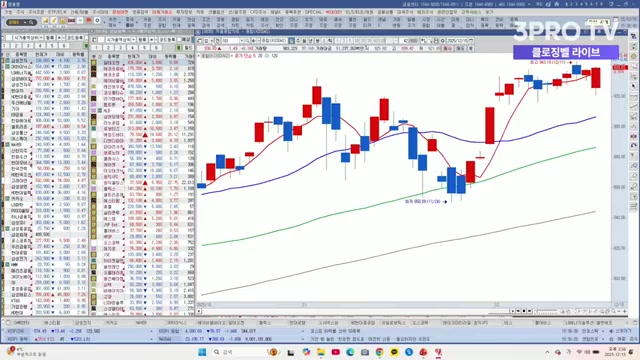Open chart settings gear beside the date field
The height and width of the screenshot is (360, 640).
(442, 41)
